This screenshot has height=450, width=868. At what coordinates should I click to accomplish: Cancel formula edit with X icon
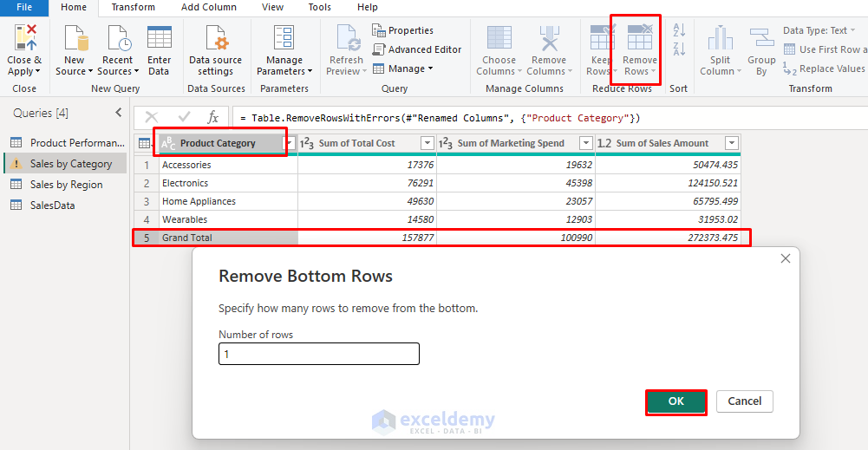152,117
